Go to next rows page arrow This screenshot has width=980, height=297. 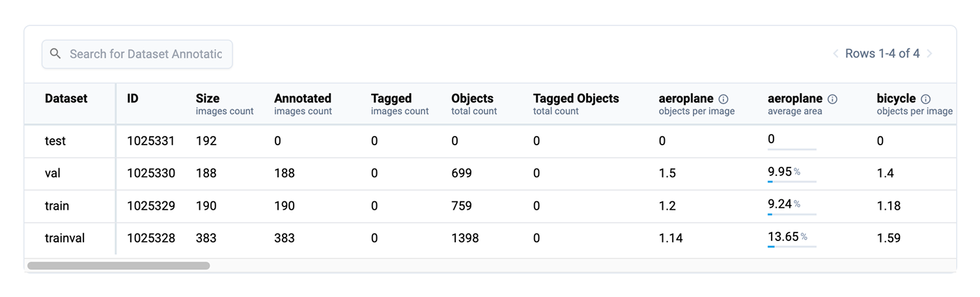[x=930, y=54]
